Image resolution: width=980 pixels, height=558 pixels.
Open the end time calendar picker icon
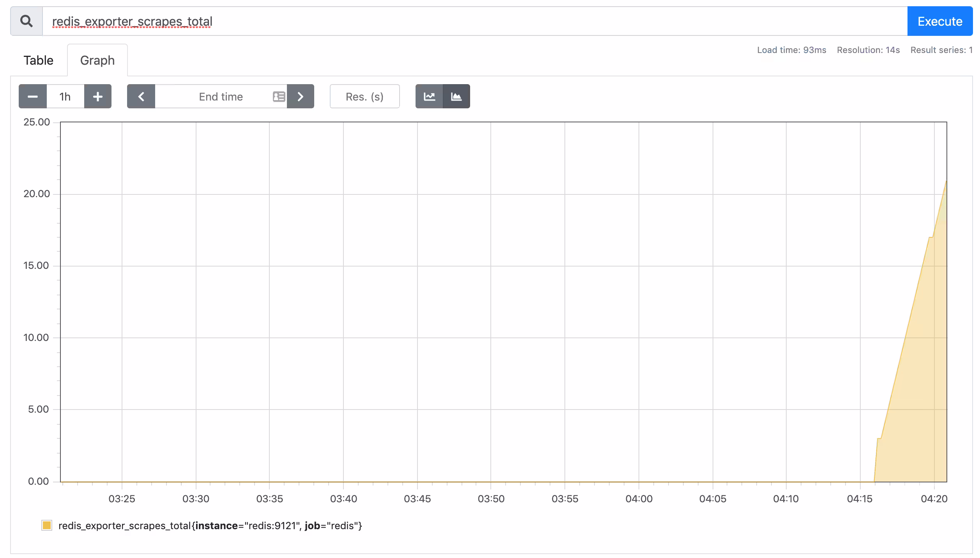coord(279,96)
